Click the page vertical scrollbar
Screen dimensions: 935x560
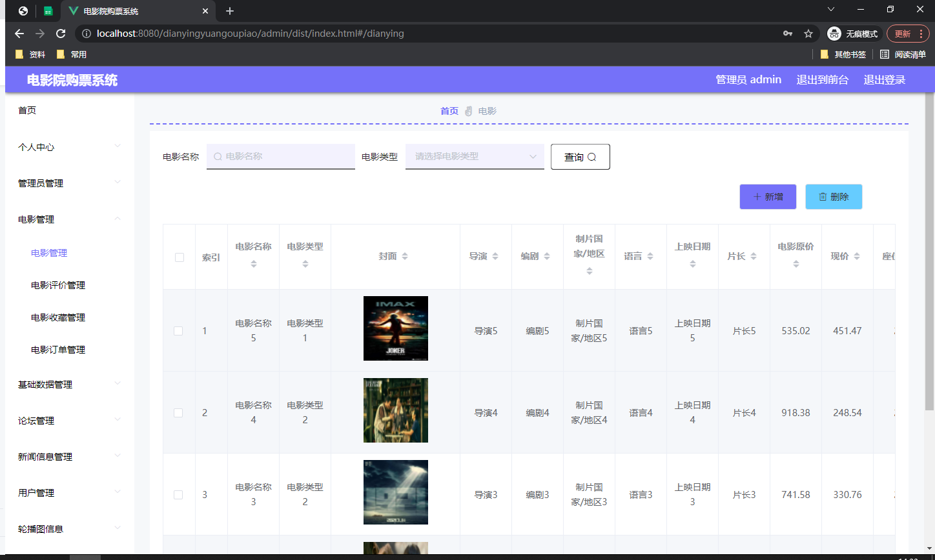coord(930,252)
